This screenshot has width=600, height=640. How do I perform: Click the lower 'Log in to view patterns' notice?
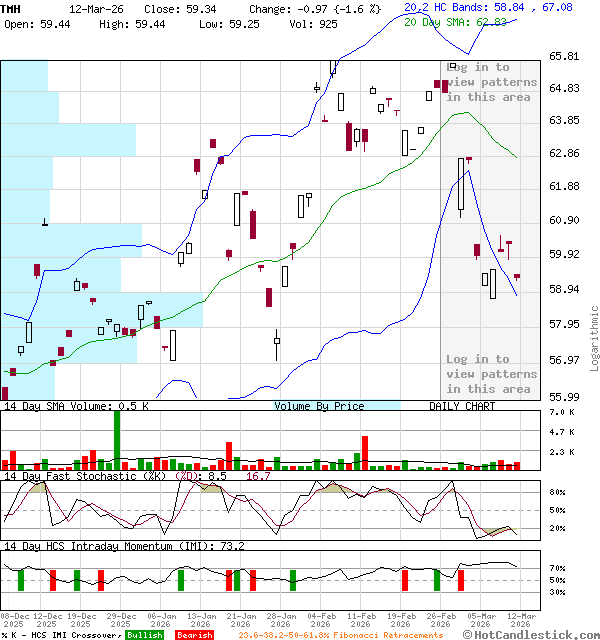490,374
